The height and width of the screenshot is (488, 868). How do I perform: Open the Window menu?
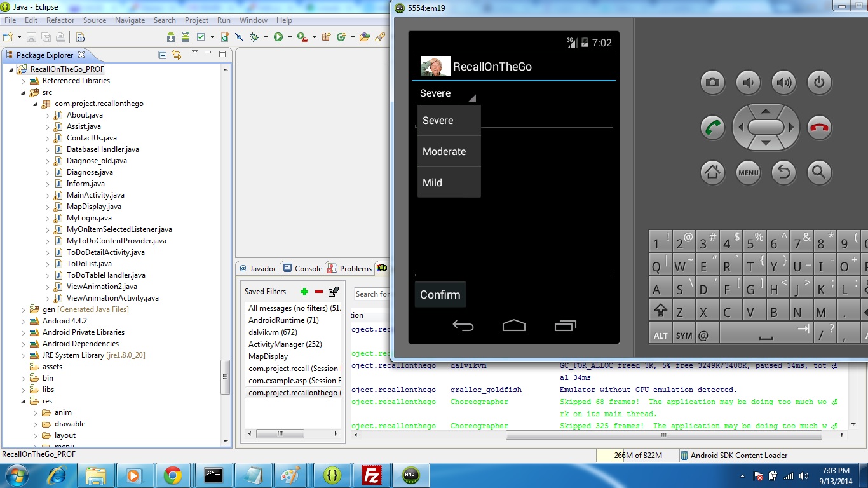(x=254, y=20)
